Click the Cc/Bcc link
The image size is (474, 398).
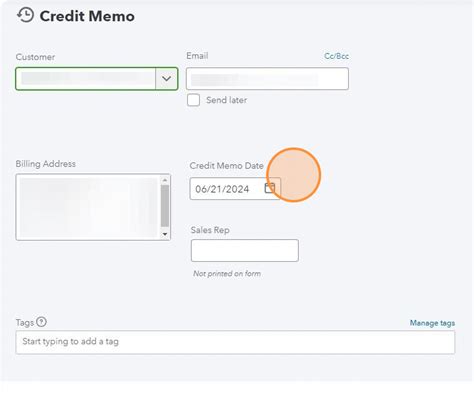pyautogui.click(x=336, y=56)
